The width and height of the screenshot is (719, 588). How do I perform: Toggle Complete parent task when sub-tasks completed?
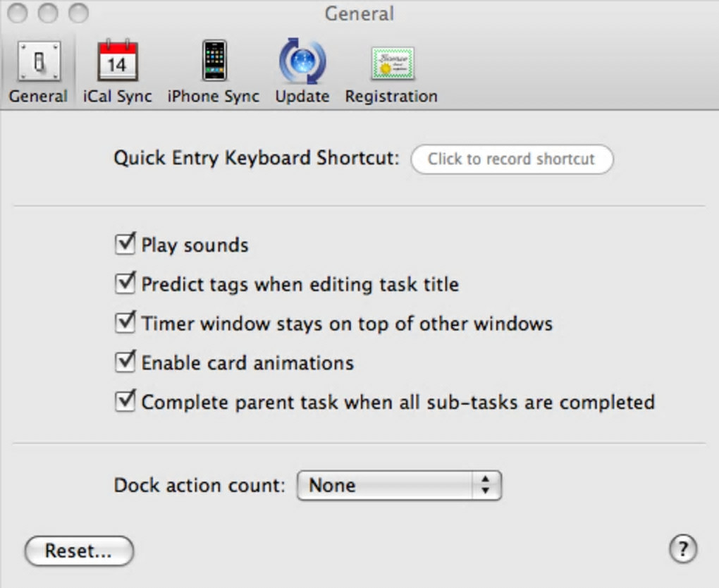click(x=125, y=403)
